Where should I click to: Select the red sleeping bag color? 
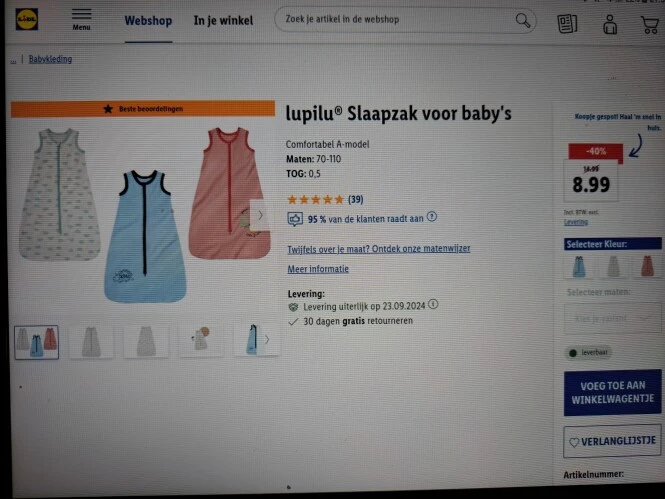(x=647, y=266)
